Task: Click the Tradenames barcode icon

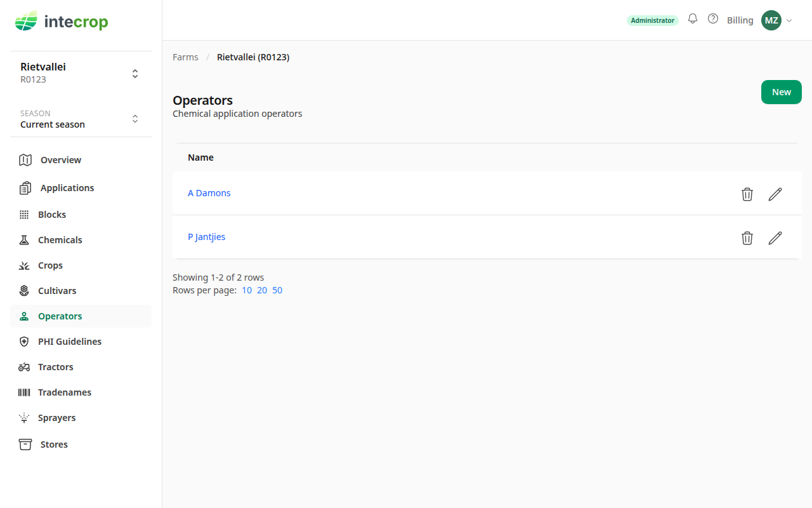Action: (24, 392)
